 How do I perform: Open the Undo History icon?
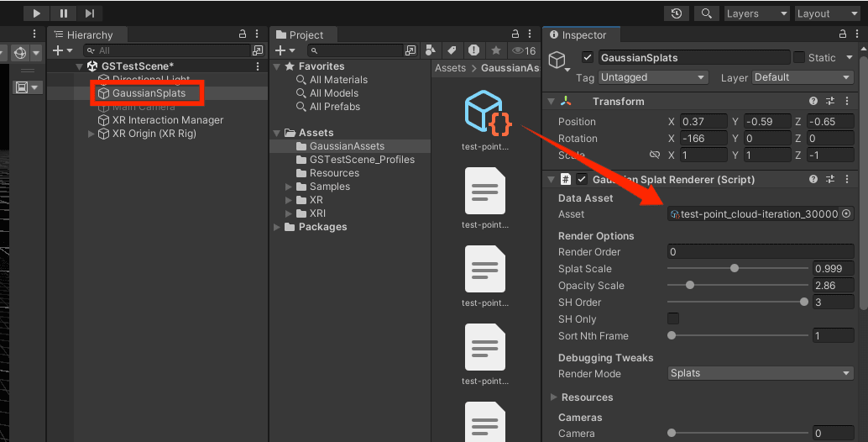tap(677, 13)
